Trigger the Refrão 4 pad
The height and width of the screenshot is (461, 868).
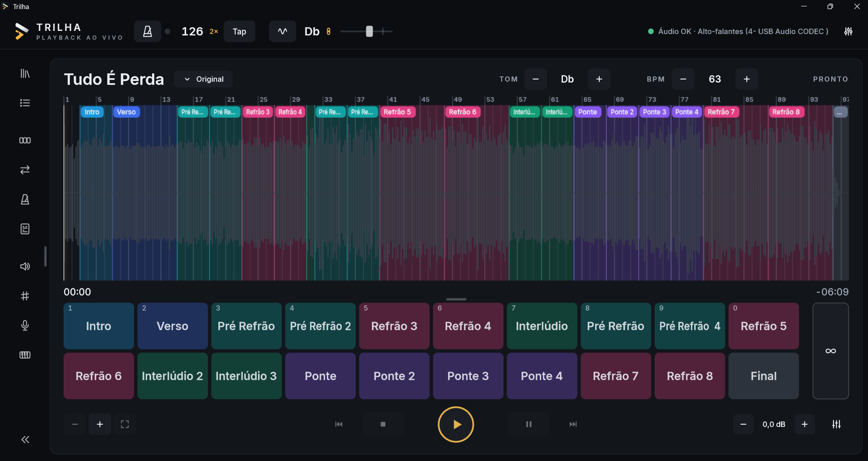coord(468,326)
